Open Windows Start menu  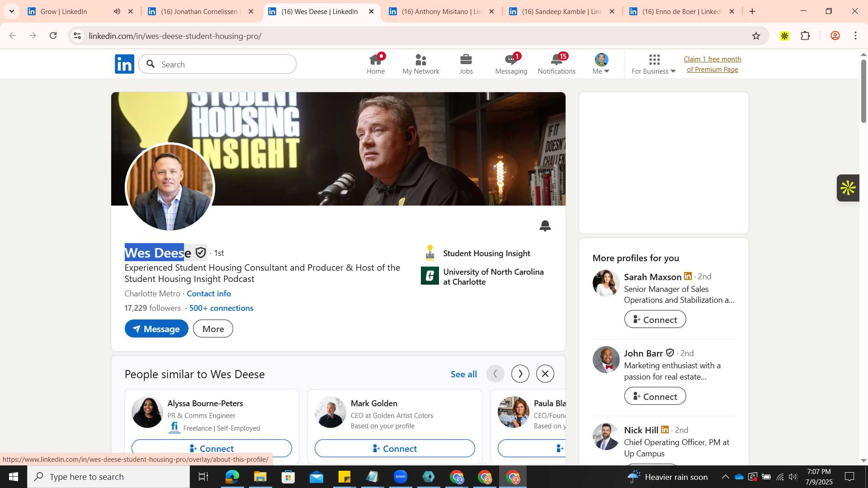click(14, 477)
